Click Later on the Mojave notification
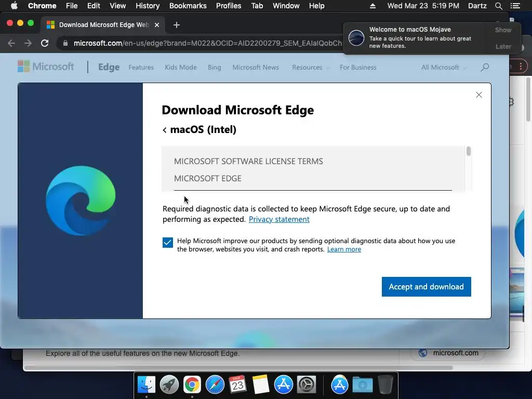The image size is (532, 399). [x=503, y=46]
